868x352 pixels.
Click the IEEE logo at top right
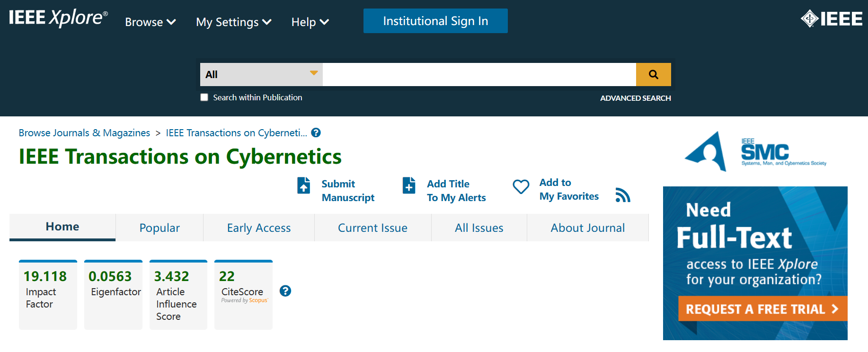point(832,19)
